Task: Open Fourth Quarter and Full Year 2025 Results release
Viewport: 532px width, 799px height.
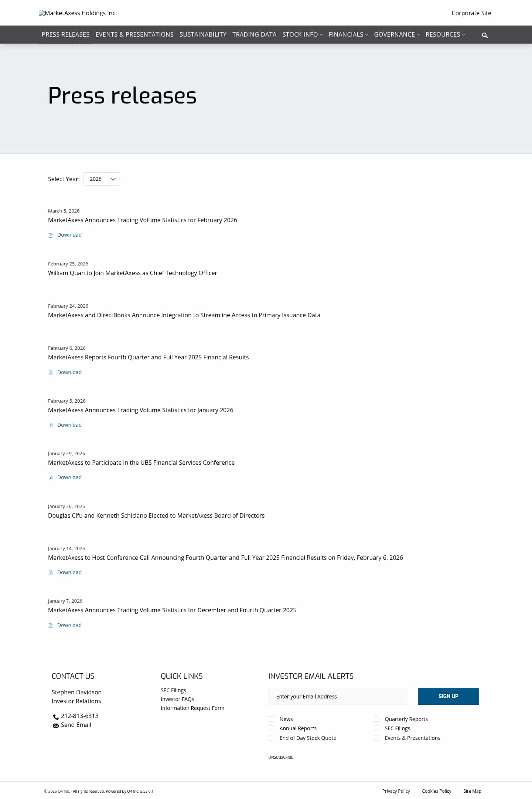Action: (149, 357)
